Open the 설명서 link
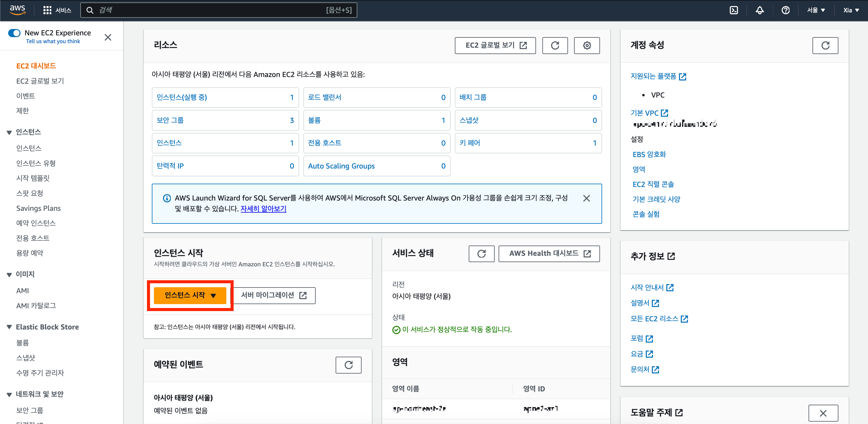The image size is (868, 424). point(644,303)
